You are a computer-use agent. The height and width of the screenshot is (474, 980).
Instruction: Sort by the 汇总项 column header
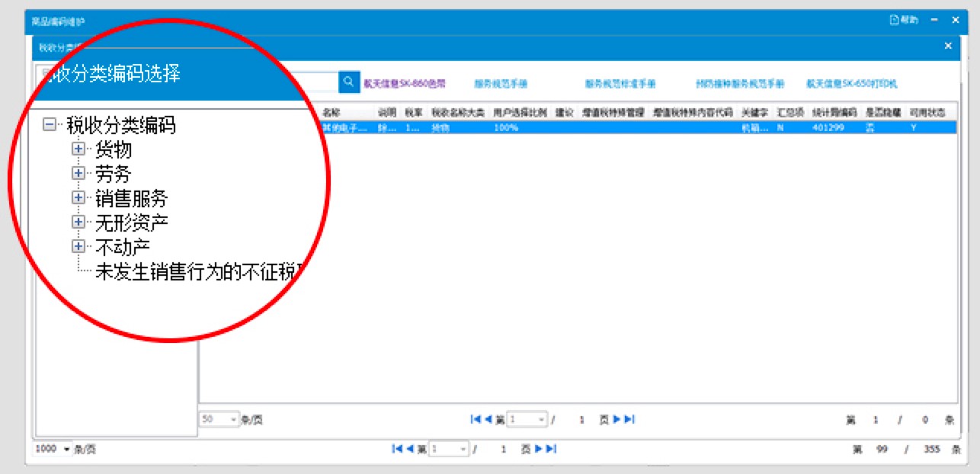789,112
